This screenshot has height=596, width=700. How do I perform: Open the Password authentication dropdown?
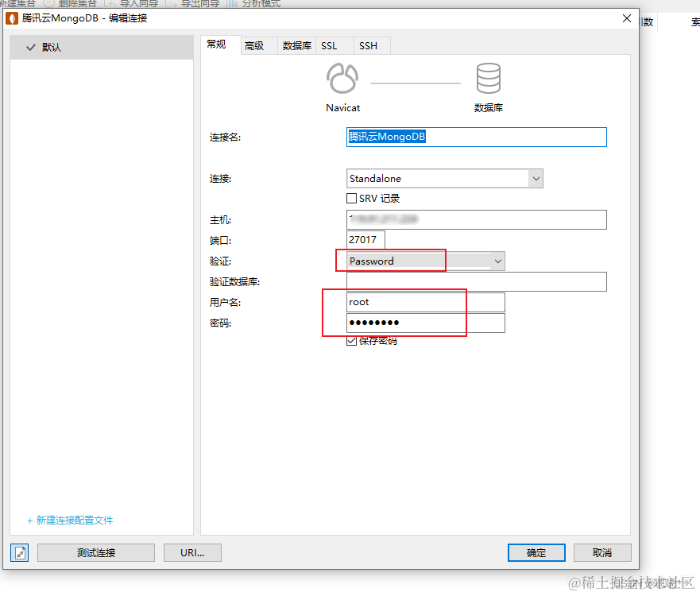pyautogui.click(x=425, y=261)
